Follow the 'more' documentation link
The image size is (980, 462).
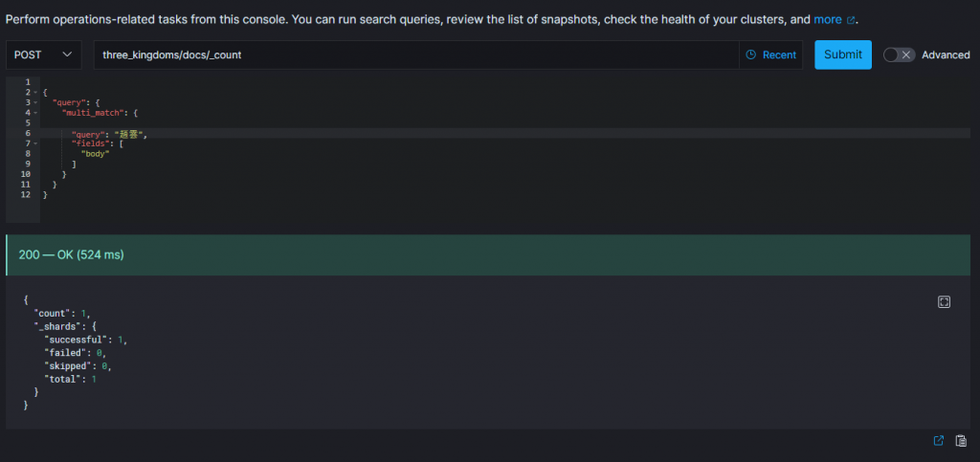pyautogui.click(x=827, y=19)
